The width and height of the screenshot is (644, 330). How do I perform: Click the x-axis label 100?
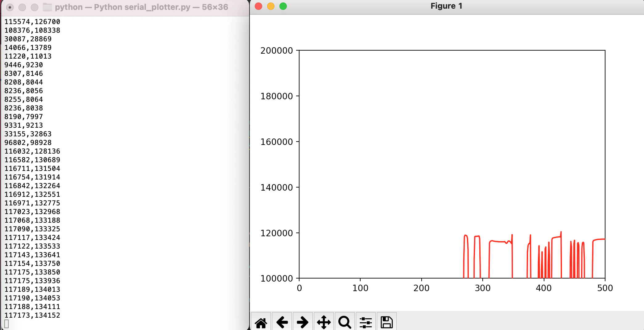360,288
